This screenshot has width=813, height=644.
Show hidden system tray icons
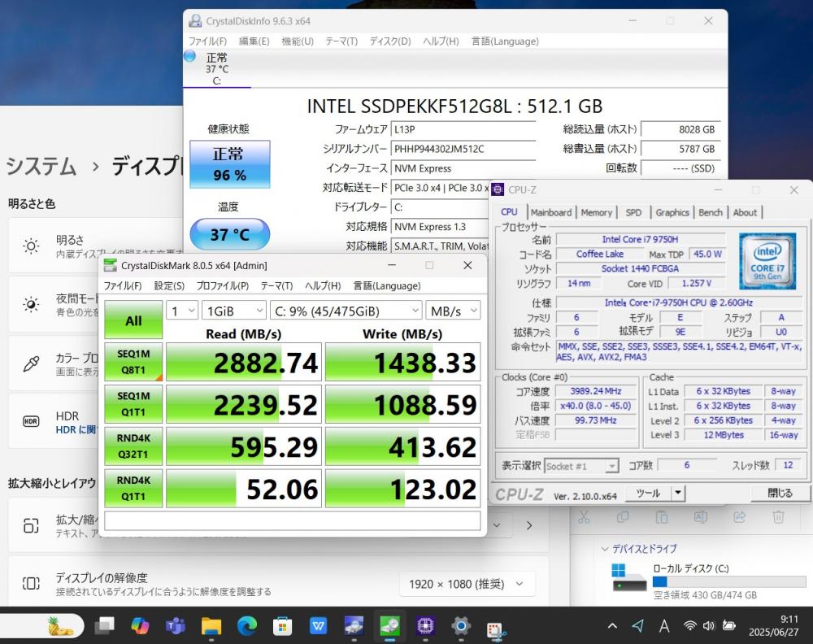(612, 626)
